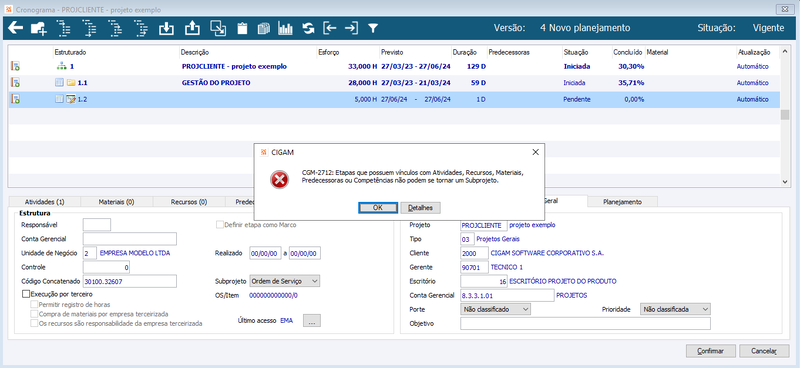Click the clipboard toolbar icon
The image size is (800, 368).
[x=242, y=28]
